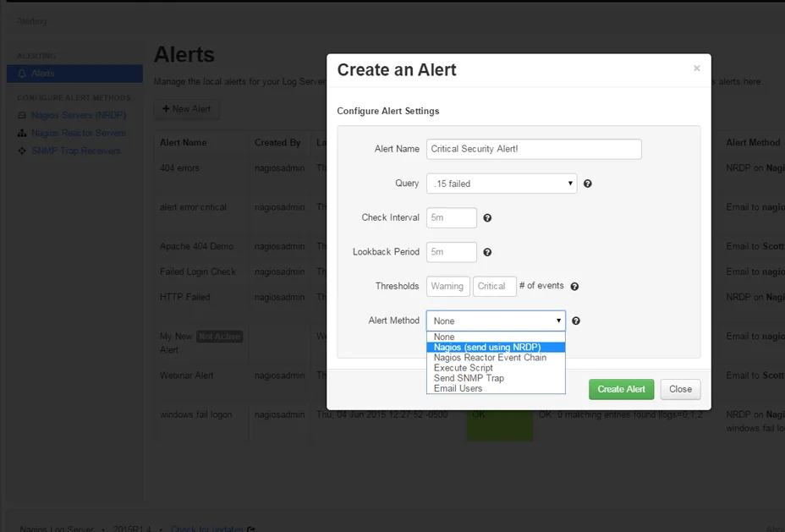Open Alerts in the left sidebar
The height and width of the screenshot is (532, 785).
click(75, 74)
